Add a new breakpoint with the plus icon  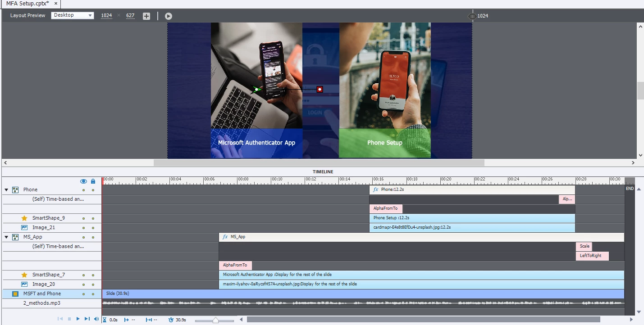pos(146,16)
